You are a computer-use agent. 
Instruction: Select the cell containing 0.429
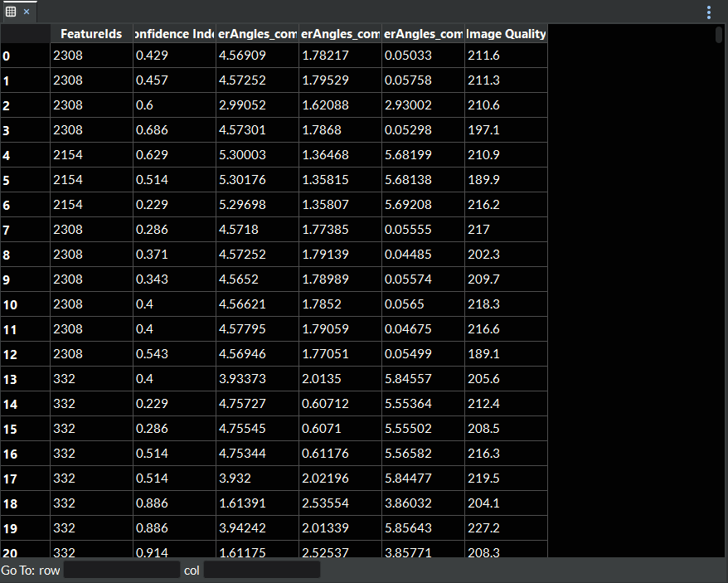tap(174, 56)
